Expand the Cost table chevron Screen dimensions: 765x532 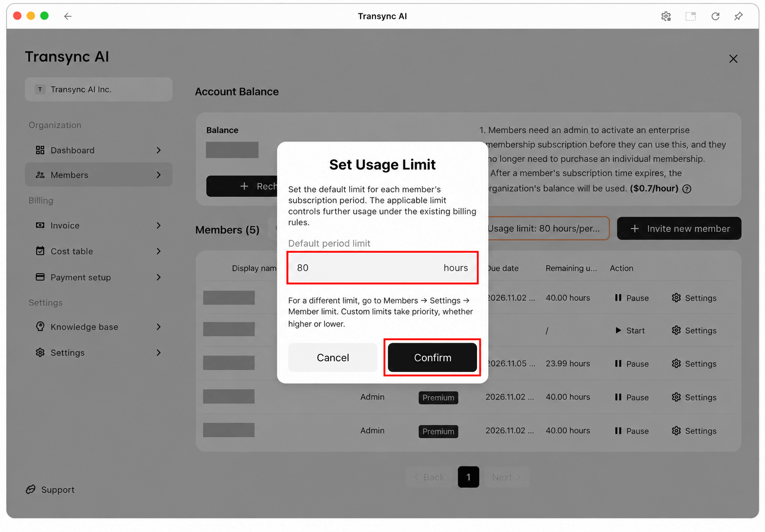click(x=159, y=251)
